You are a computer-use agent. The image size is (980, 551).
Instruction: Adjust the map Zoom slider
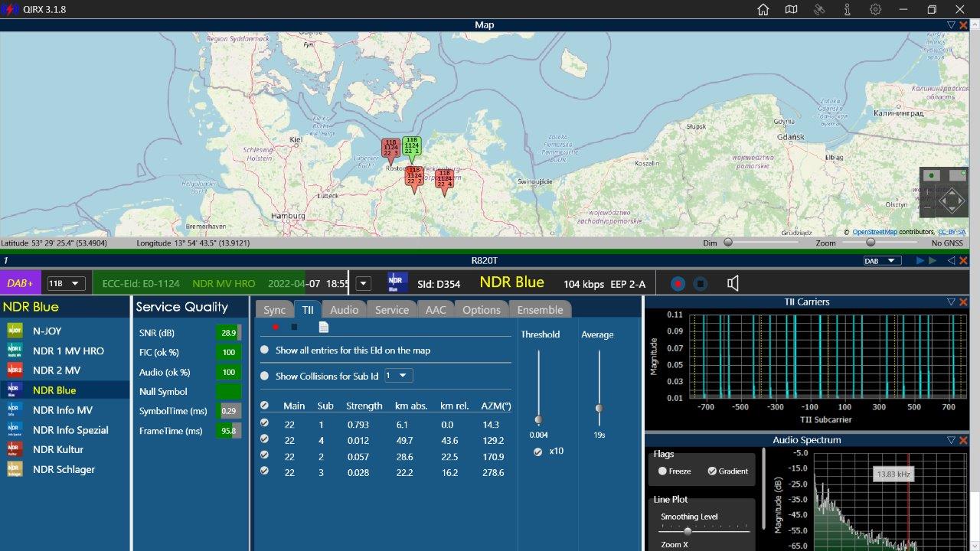pos(871,243)
